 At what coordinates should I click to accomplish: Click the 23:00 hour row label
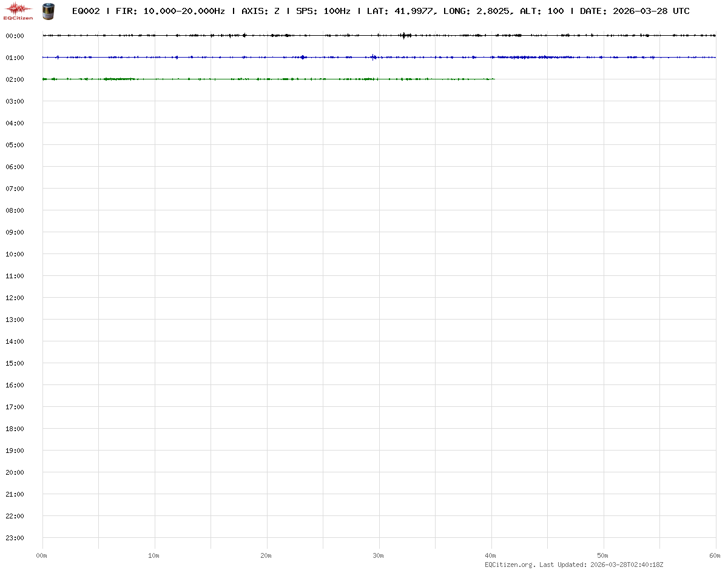pyautogui.click(x=15, y=538)
